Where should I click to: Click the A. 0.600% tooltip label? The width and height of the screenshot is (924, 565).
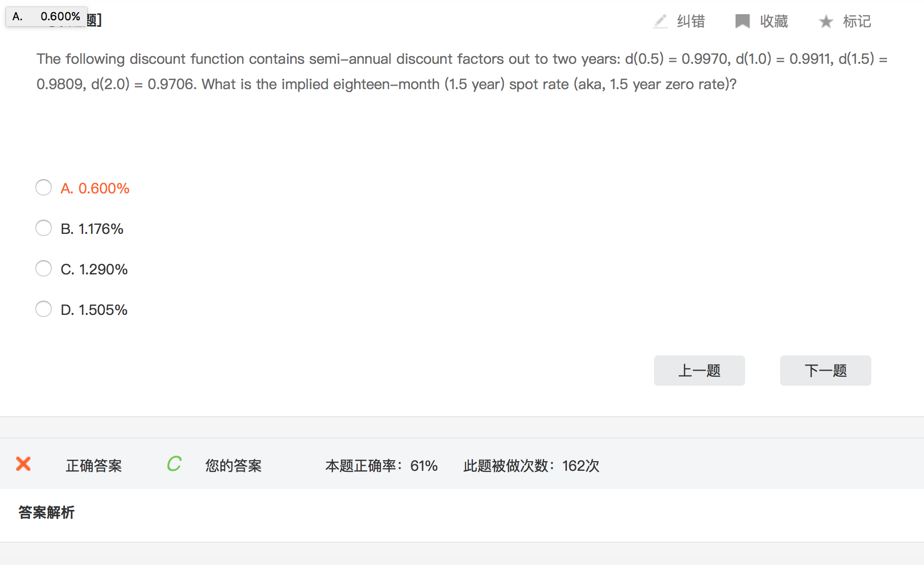[x=47, y=16]
